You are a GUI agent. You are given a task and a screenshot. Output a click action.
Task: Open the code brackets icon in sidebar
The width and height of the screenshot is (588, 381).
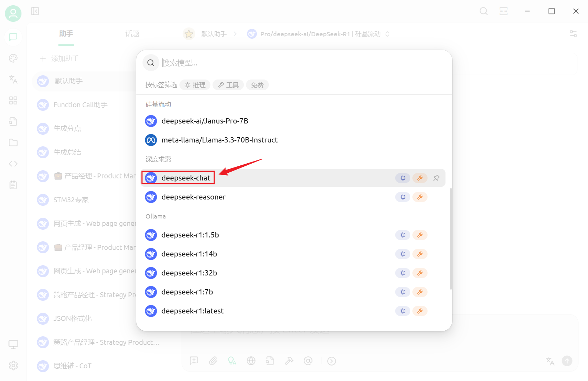(x=13, y=164)
